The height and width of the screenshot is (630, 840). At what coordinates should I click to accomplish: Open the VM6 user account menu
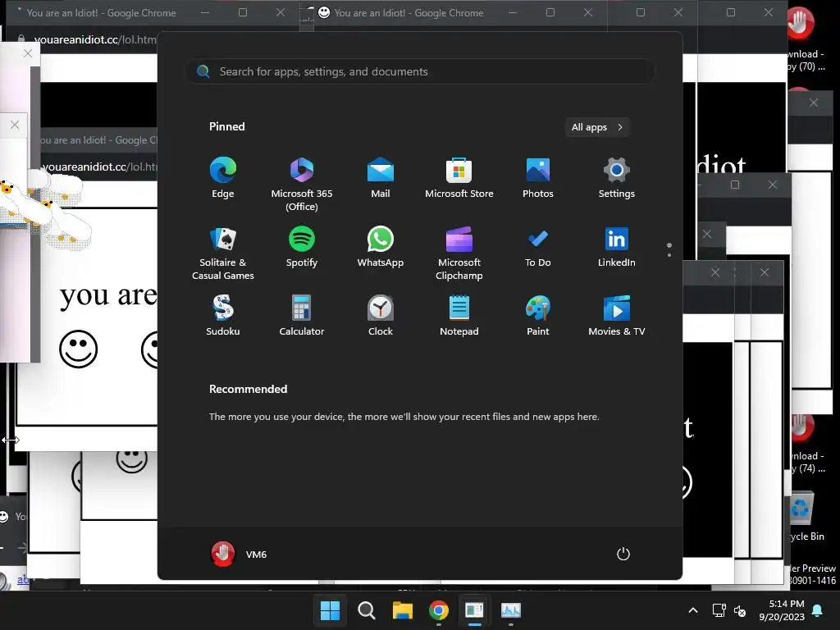pyautogui.click(x=239, y=555)
